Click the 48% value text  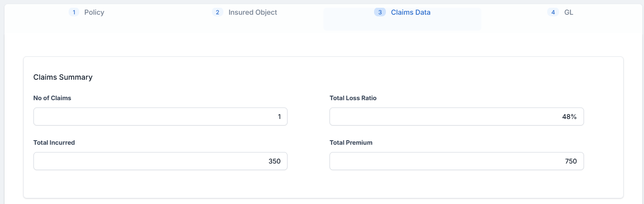click(x=569, y=117)
